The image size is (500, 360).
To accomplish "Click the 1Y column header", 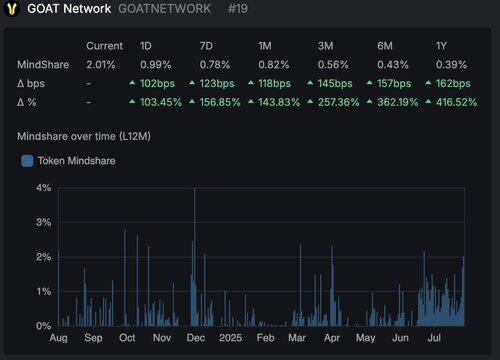I will [441, 46].
